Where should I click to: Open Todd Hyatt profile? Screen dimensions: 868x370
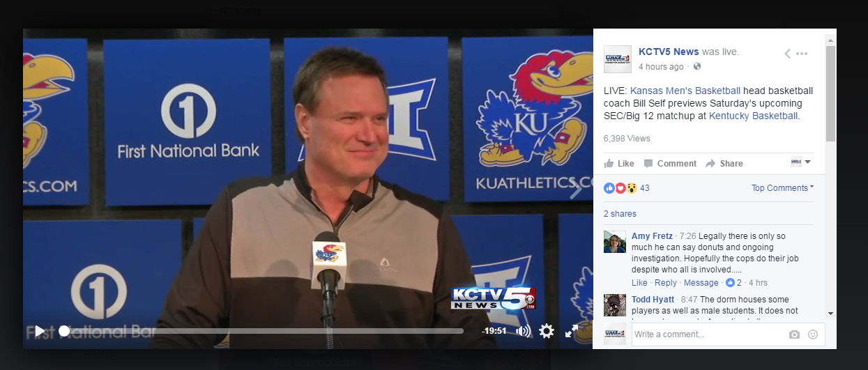pos(653,300)
